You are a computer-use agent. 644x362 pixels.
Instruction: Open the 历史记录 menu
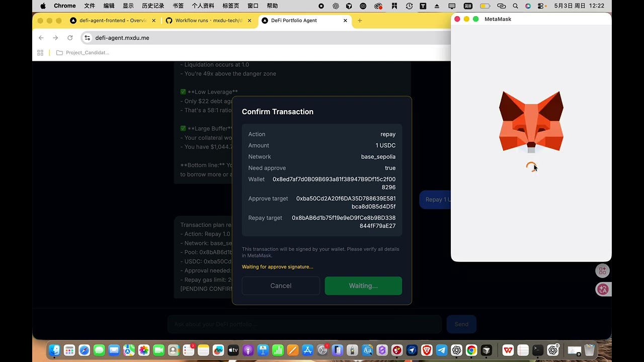pos(153,6)
